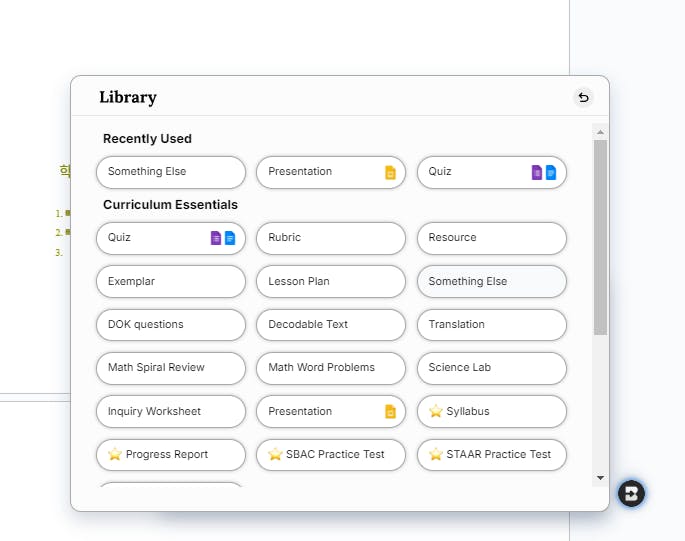Open the Lesson Plan generator
The width and height of the screenshot is (685, 541).
point(330,281)
